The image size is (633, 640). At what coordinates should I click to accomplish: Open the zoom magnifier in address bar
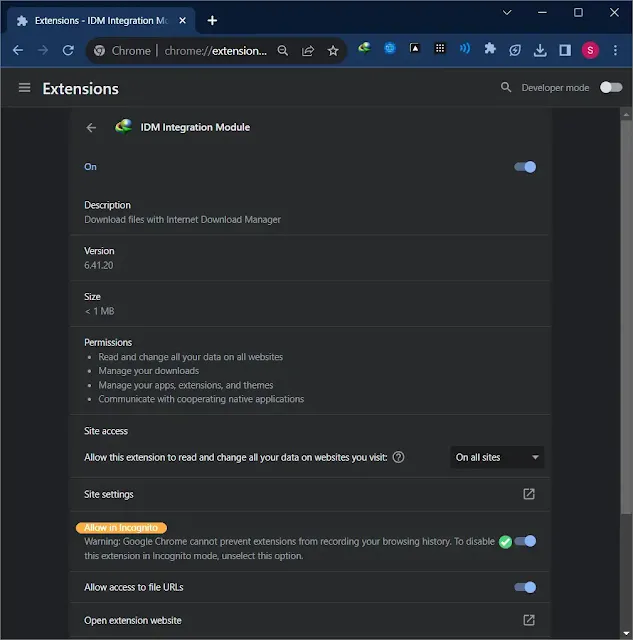point(282,51)
